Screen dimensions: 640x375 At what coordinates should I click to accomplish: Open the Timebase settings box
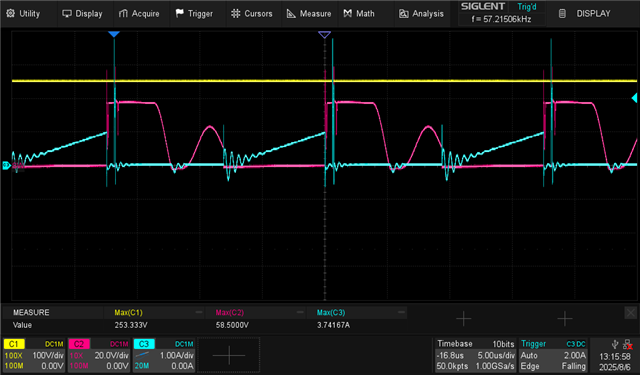point(475,355)
